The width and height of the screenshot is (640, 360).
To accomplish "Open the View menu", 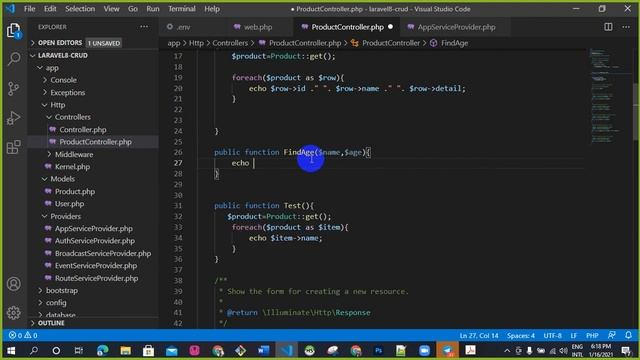I will tap(111, 9).
